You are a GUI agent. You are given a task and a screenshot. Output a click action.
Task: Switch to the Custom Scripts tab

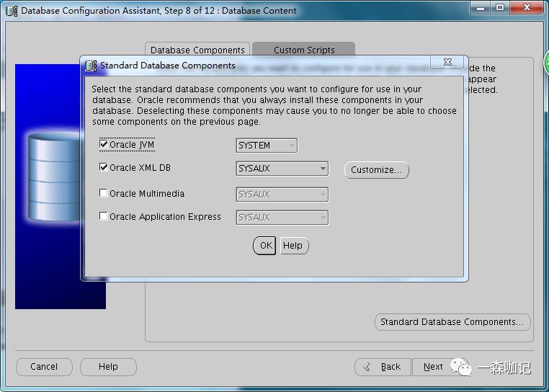(304, 50)
